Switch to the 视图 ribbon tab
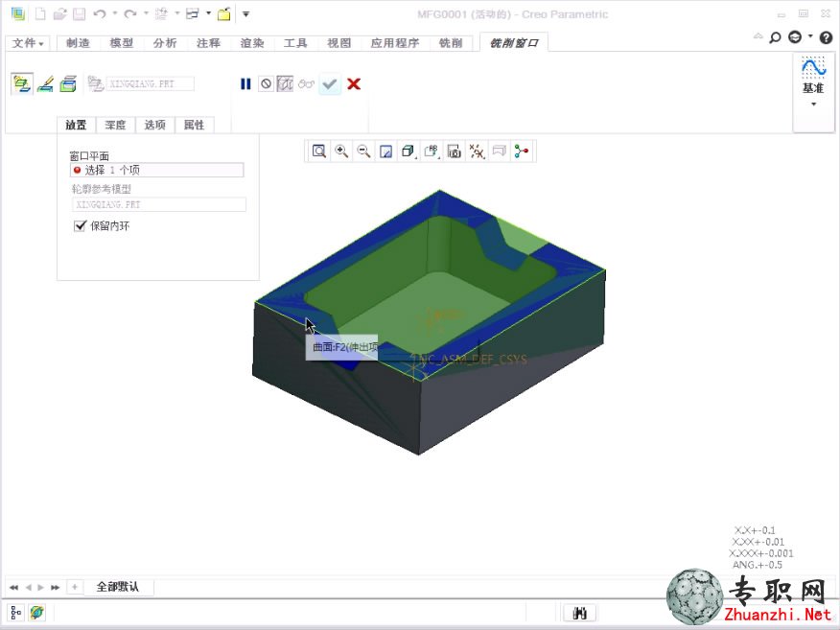840x630 pixels. click(339, 43)
